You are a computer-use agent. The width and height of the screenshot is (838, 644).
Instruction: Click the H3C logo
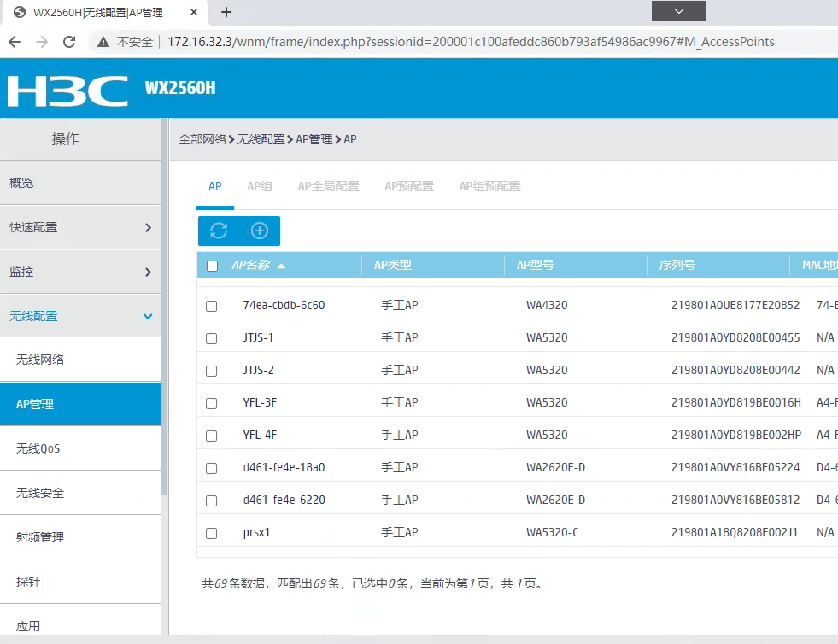tap(67, 88)
